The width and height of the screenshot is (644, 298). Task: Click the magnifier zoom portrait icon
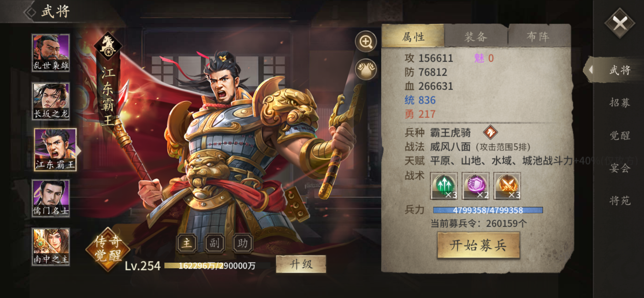366,42
